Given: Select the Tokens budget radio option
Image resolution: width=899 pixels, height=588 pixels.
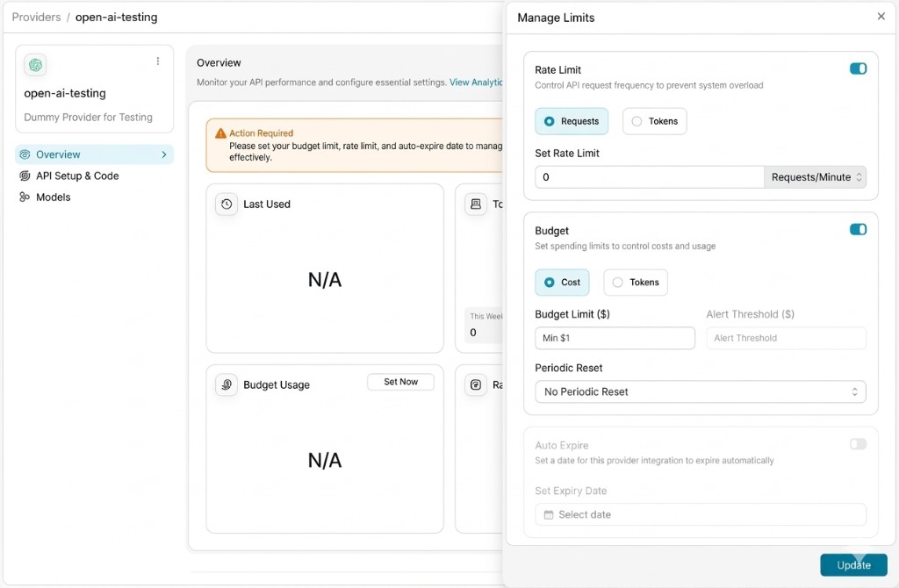Looking at the screenshot, I should coord(636,282).
